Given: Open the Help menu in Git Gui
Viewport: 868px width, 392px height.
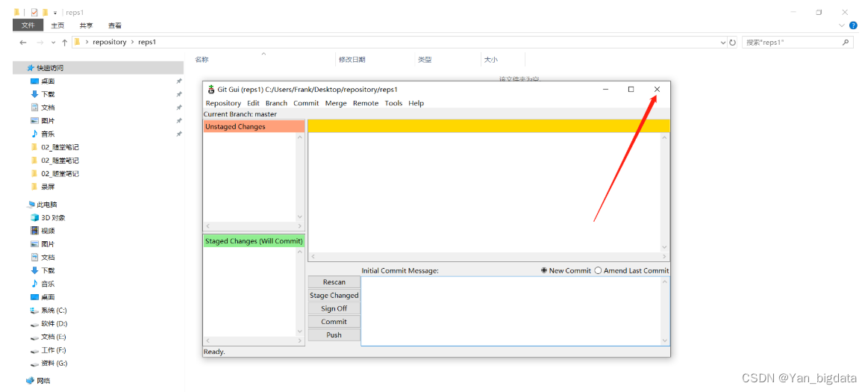Looking at the screenshot, I should (416, 103).
